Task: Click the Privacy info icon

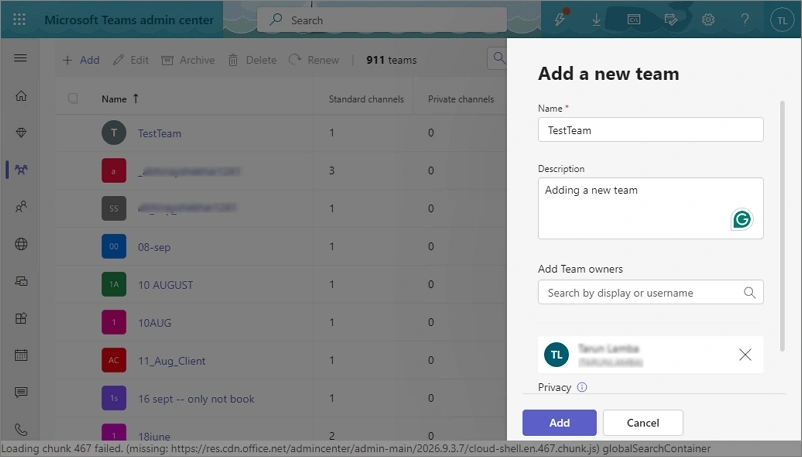Action: coord(582,387)
